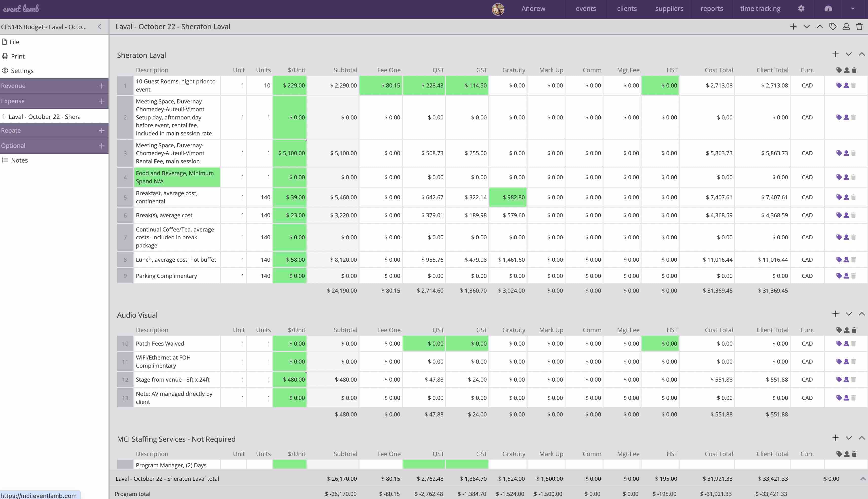Image resolution: width=868 pixels, height=499 pixels.
Task: Collapse the totals footer with arrow icon
Action: [x=862, y=478]
